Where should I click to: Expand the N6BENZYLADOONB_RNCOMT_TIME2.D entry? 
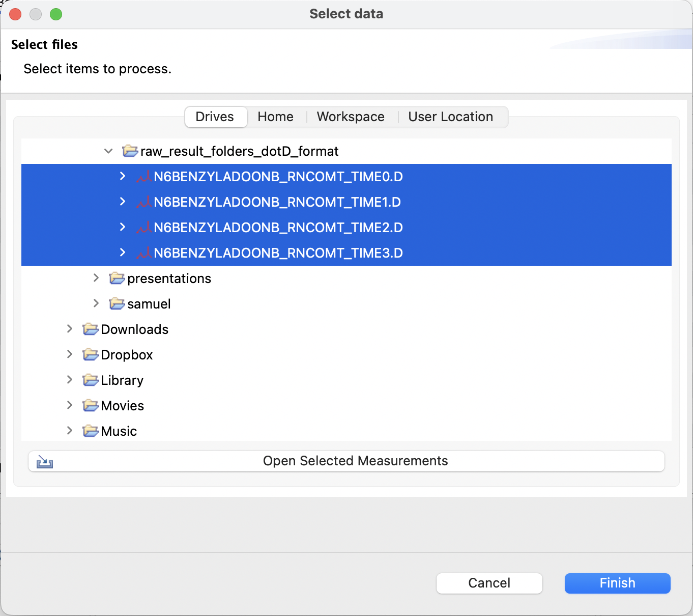pos(122,227)
